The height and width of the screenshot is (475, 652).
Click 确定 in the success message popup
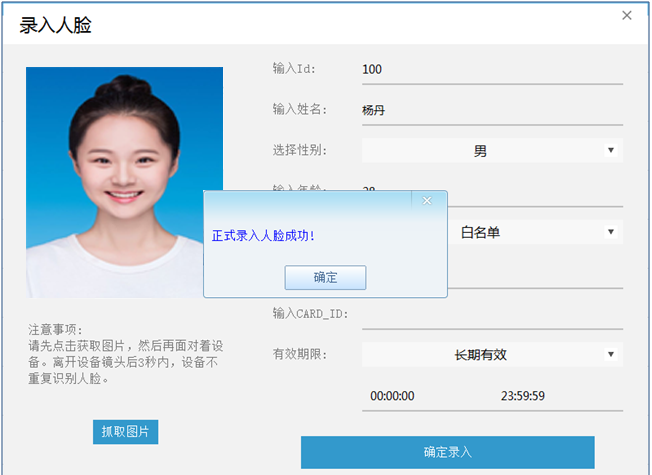(325, 277)
